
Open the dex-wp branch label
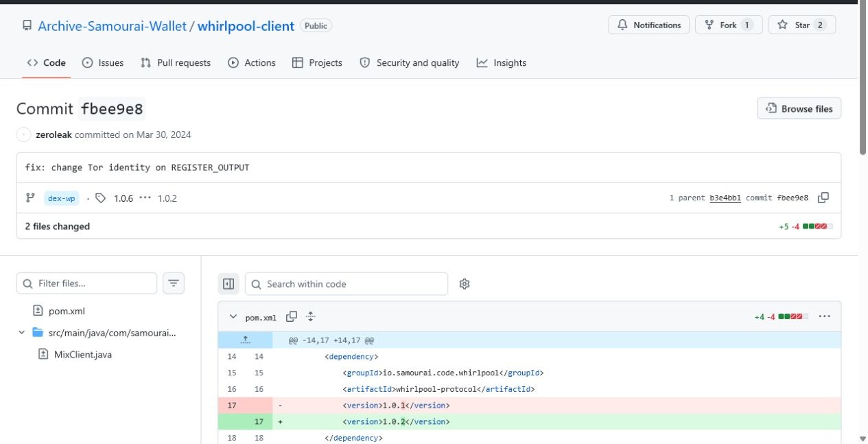62,198
